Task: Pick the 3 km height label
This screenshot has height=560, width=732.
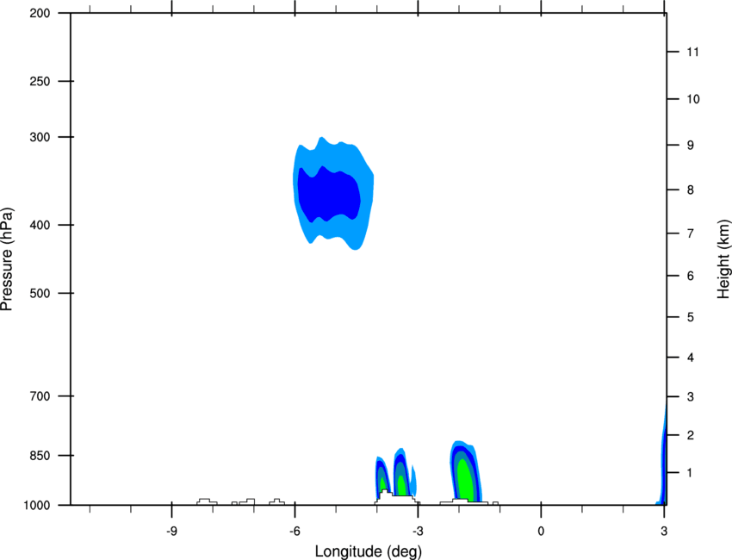Action: click(691, 397)
